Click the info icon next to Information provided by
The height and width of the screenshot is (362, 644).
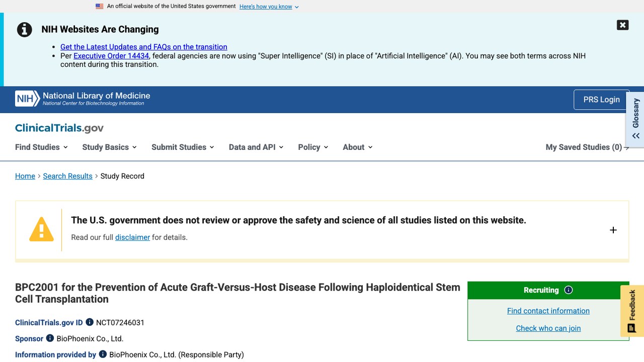tap(103, 354)
